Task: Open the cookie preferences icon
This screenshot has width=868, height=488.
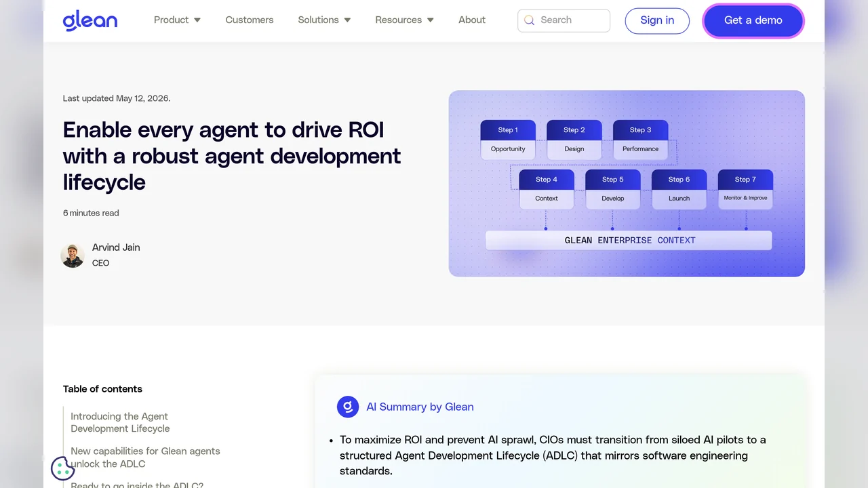Action: coord(62,468)
